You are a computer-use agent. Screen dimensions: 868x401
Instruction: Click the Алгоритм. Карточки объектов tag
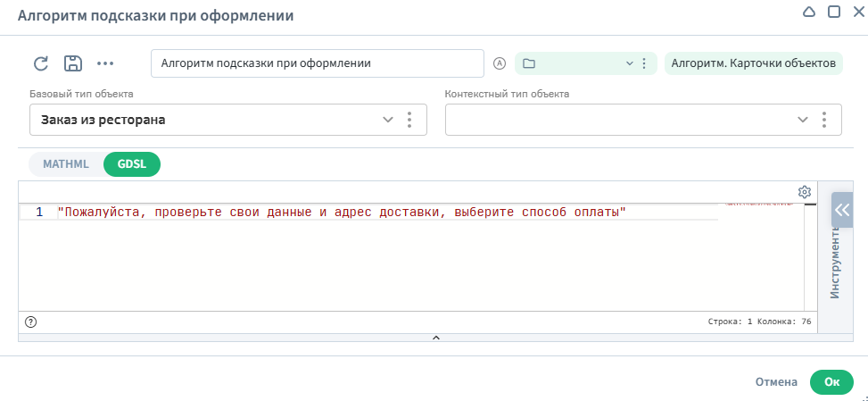753,63
